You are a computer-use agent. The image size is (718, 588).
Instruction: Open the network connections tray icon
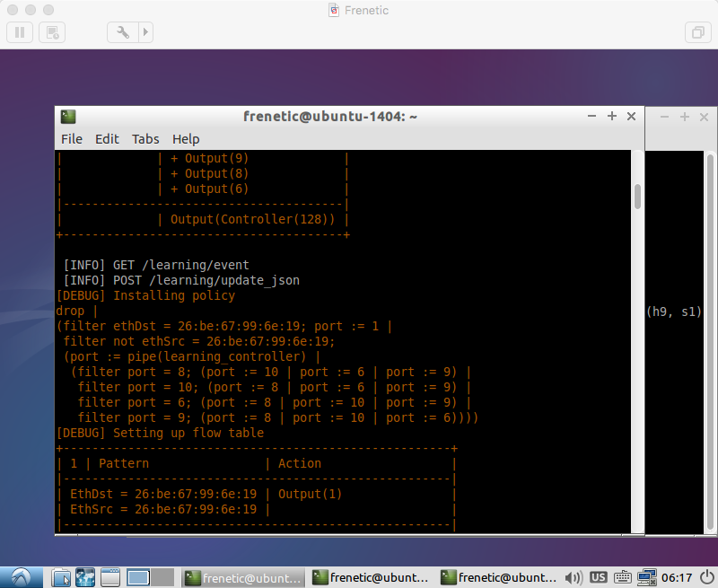[x=646, y=578]
